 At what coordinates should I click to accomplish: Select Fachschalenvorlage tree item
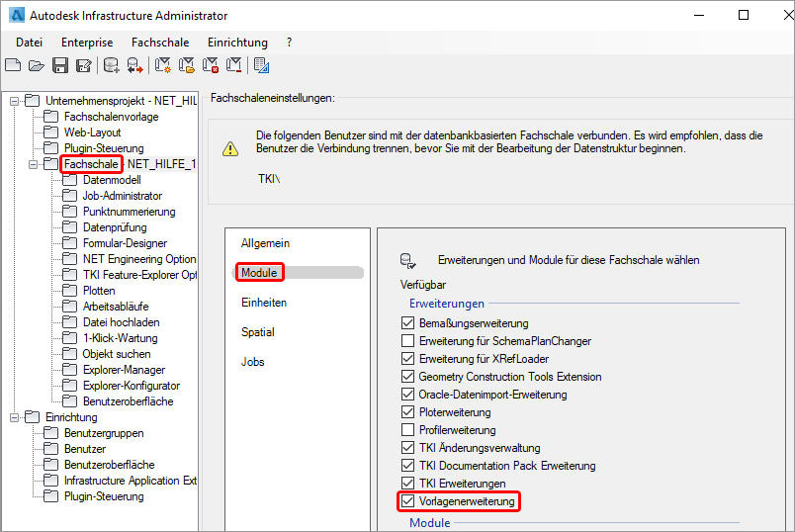pos(112,117)
